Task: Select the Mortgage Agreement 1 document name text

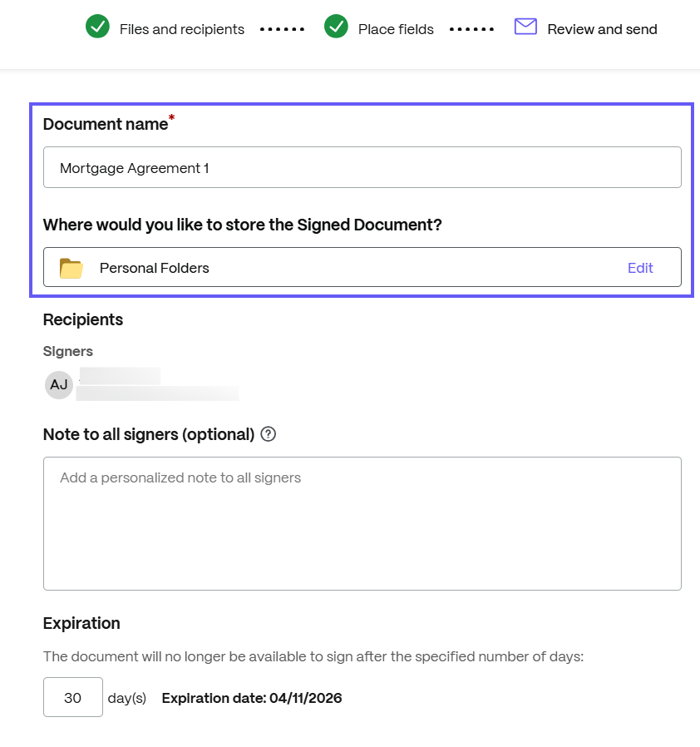Action: pos(133,167)
